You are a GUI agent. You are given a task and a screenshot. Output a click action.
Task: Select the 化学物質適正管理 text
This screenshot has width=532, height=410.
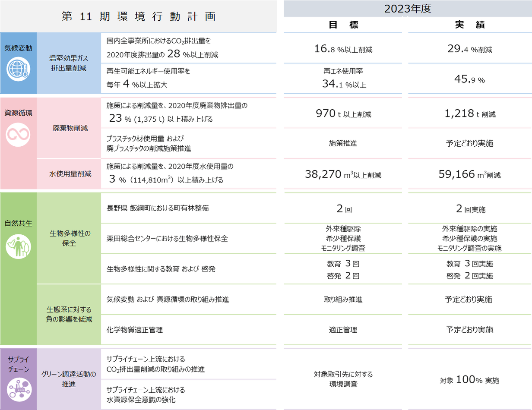coord(134,330)
